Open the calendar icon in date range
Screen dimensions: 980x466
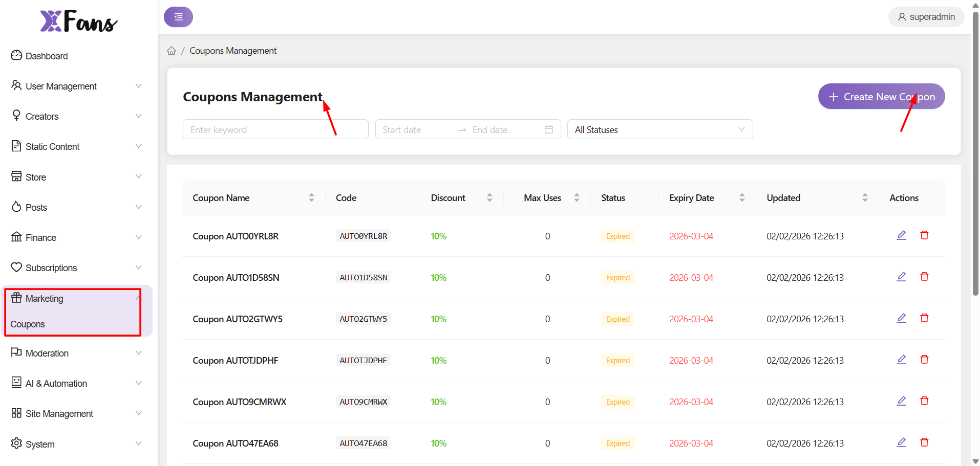pyautogui.click(x=548, y=129)
